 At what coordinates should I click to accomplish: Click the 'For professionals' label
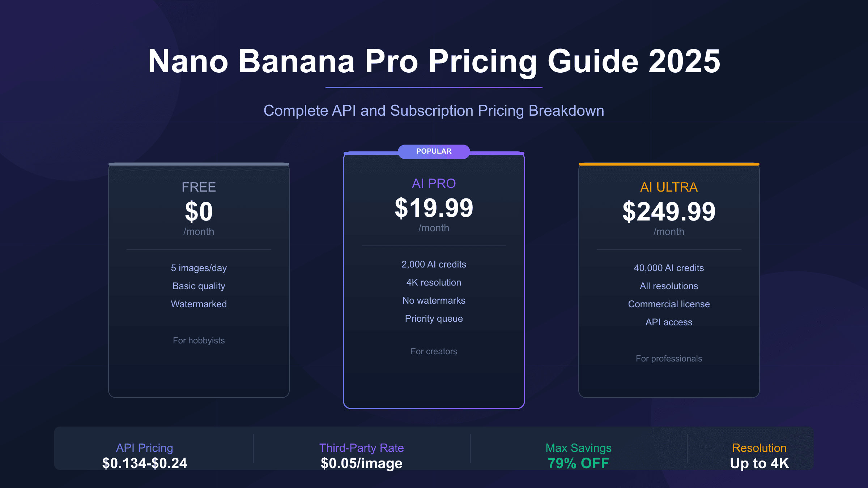(x=669, y=359)
